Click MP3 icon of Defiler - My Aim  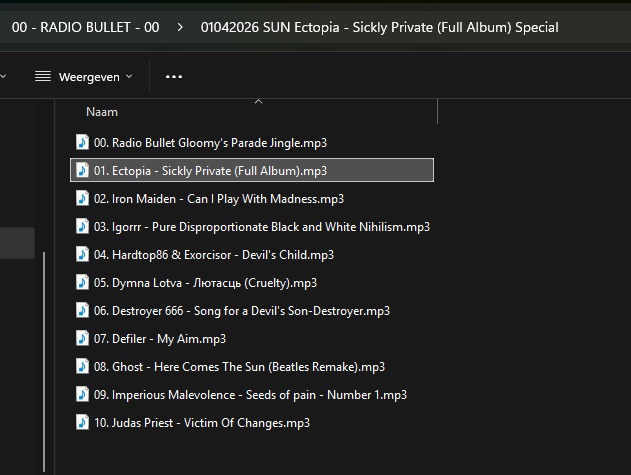point(82,338)
